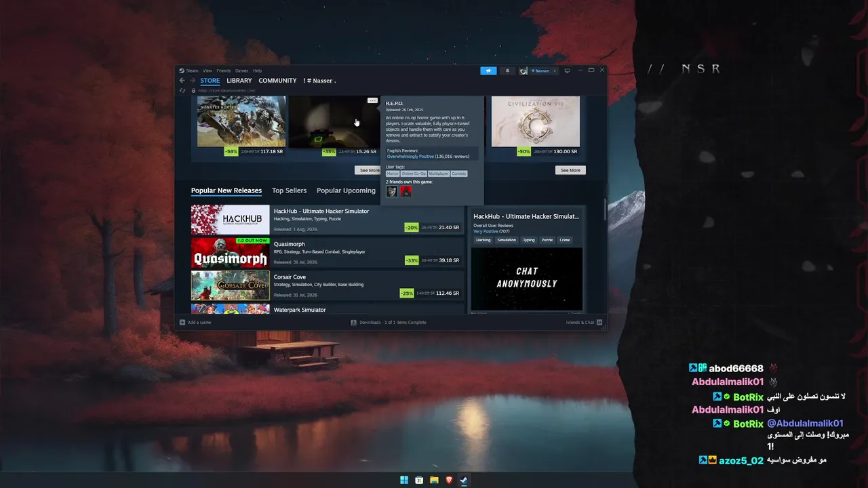Click the Online Co-Op user tag
The image size is (868, 488).
414,174
